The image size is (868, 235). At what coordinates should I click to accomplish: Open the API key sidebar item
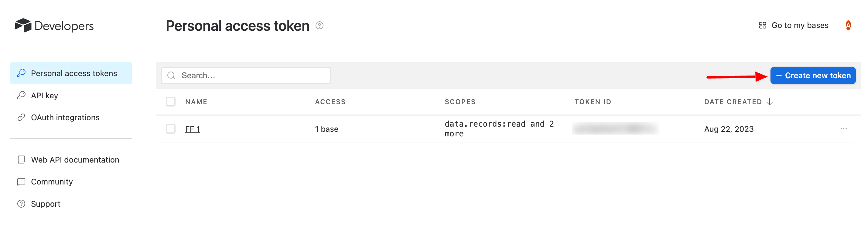[x=44, y=96]
